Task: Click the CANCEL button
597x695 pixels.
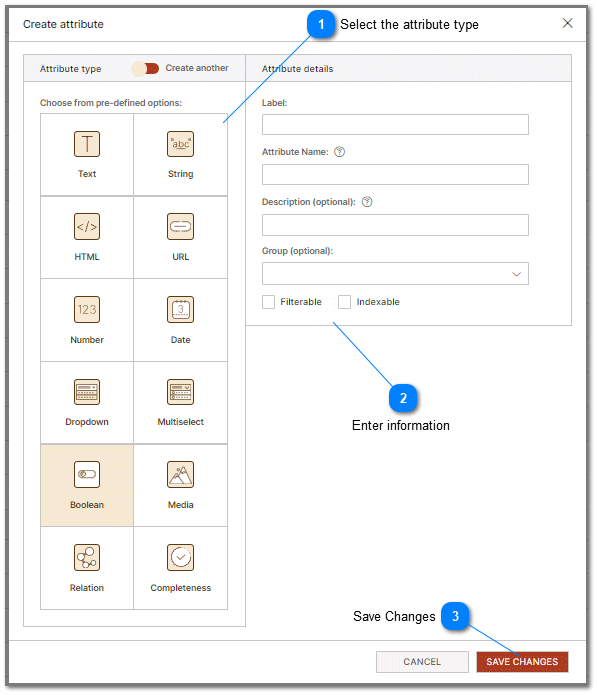Action: click(422, 662)
